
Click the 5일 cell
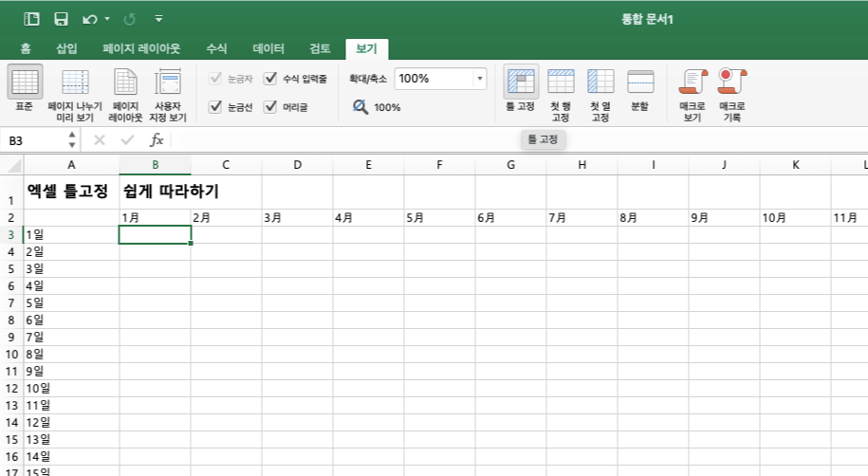point(71,302)
